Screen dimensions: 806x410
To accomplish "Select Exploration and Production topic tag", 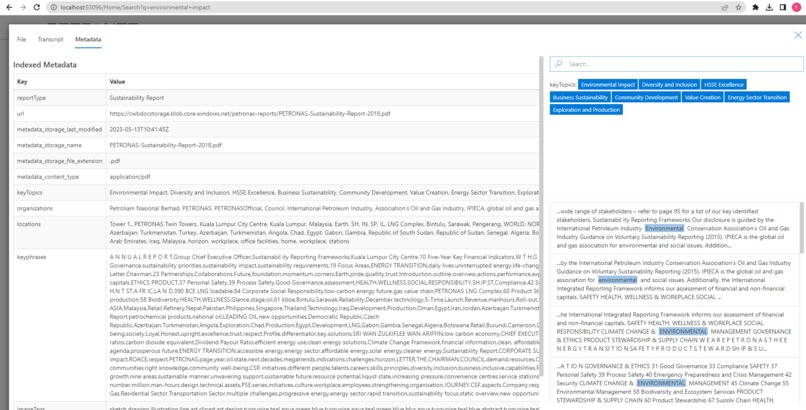I will [586, 109].
